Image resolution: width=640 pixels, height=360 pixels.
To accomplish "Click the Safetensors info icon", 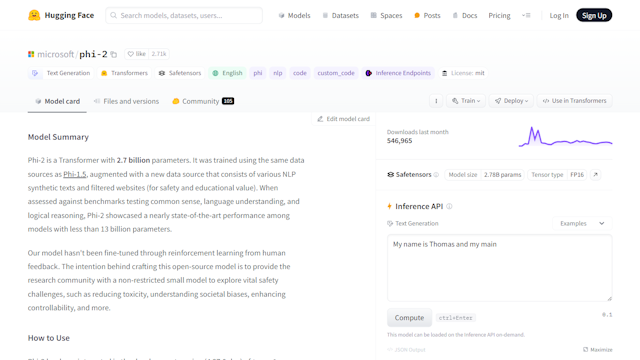I will (436, 175).
